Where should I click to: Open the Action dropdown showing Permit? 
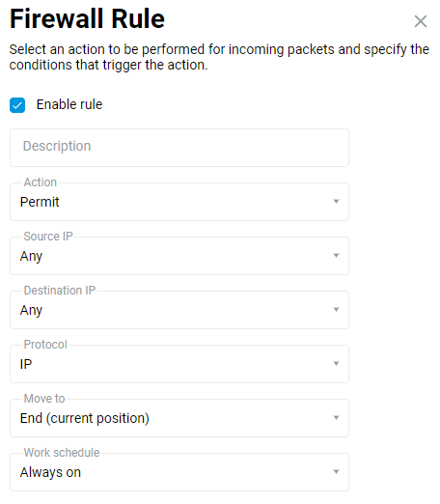pyautogui.click(x=179, y=202)
